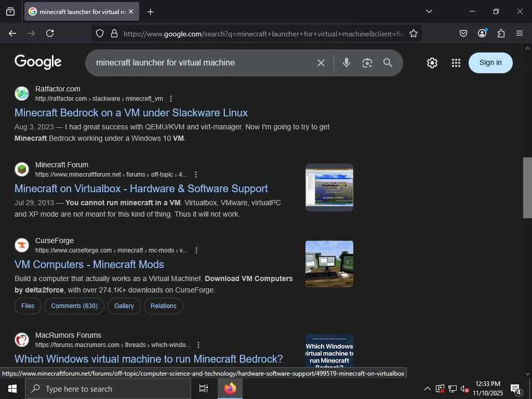Open Minecraft on Virtualbox result link

click(x=141, y=189)
